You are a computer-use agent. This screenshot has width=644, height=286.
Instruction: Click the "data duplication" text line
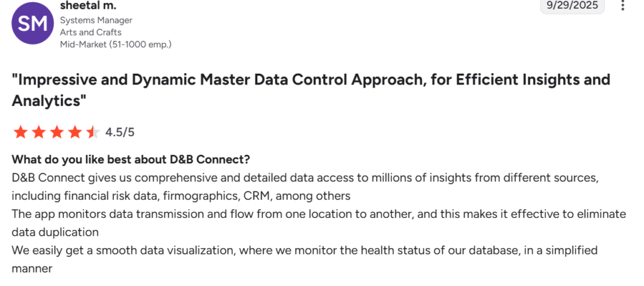[55, 232]
